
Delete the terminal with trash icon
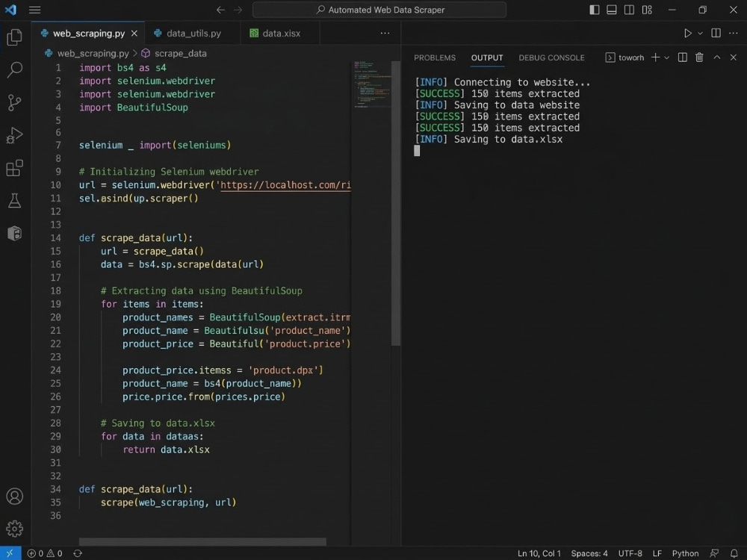coord(699,57)
